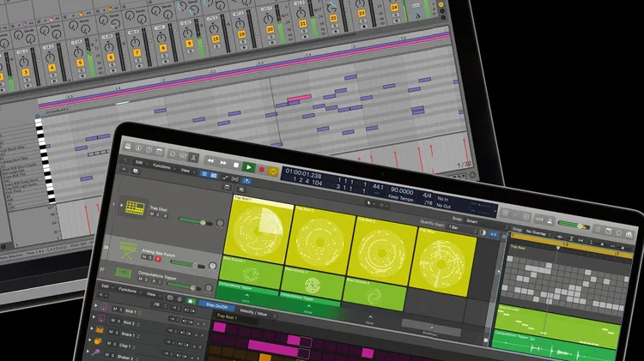Click the Fast Forward transport button
This screenshot has height=361, width=644.
tap(223, 163)
